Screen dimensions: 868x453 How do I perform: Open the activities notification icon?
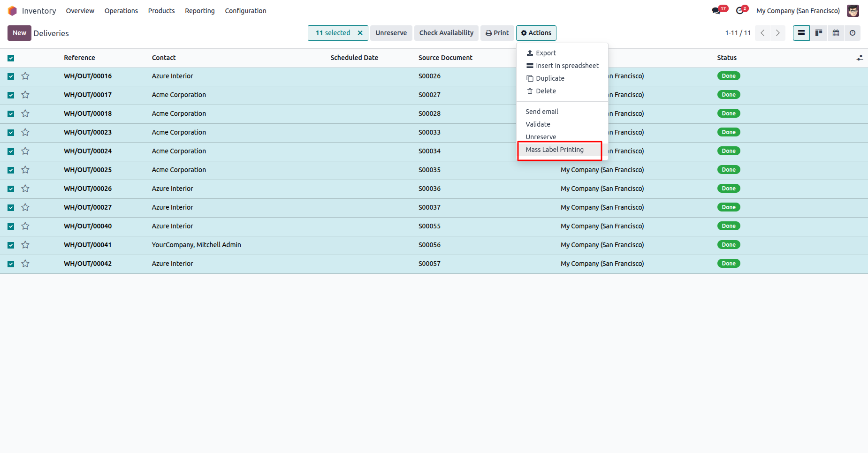[x=740, y=11]
